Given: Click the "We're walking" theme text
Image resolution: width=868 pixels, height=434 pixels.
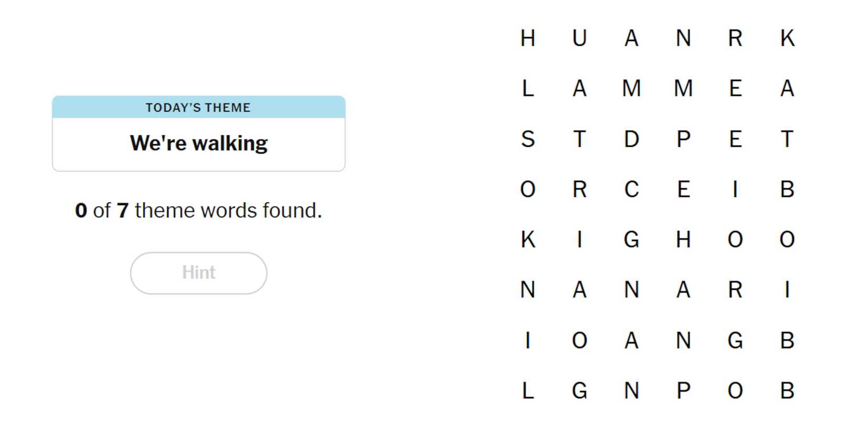Looking at the screenshot, I should pos(198,143).
